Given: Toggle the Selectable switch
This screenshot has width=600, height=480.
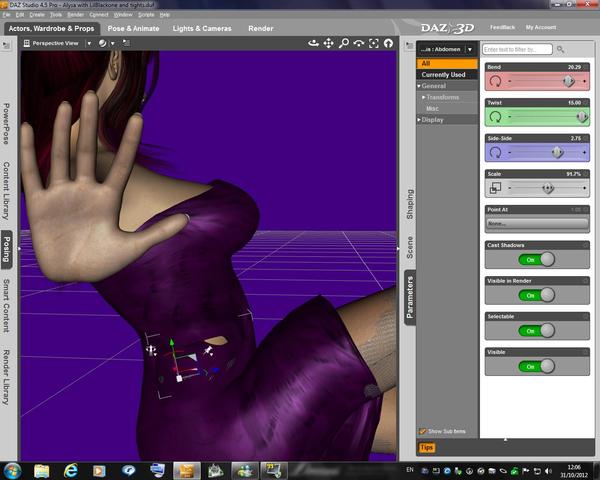Looking at the screenshot, I should [x=537, y=331].
